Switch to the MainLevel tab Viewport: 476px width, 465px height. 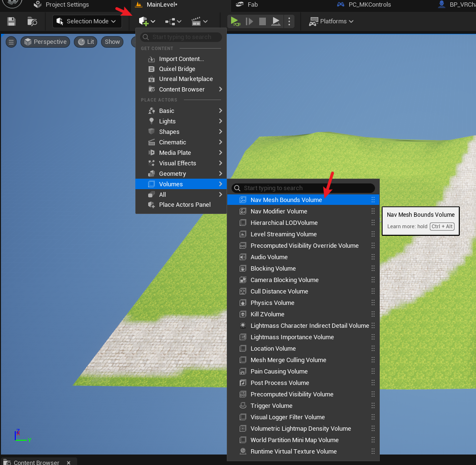(156, 5)
